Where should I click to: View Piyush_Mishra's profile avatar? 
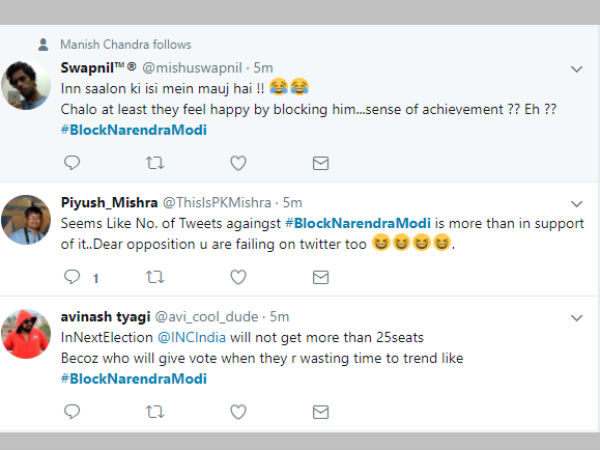pos(26,219)
